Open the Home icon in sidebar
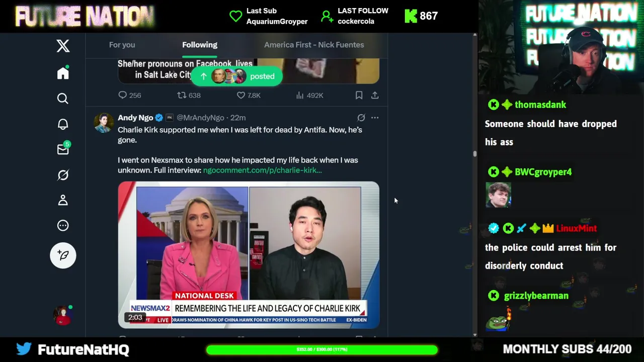The height and width of the screenshot is (362, 644). coord(63,73)
